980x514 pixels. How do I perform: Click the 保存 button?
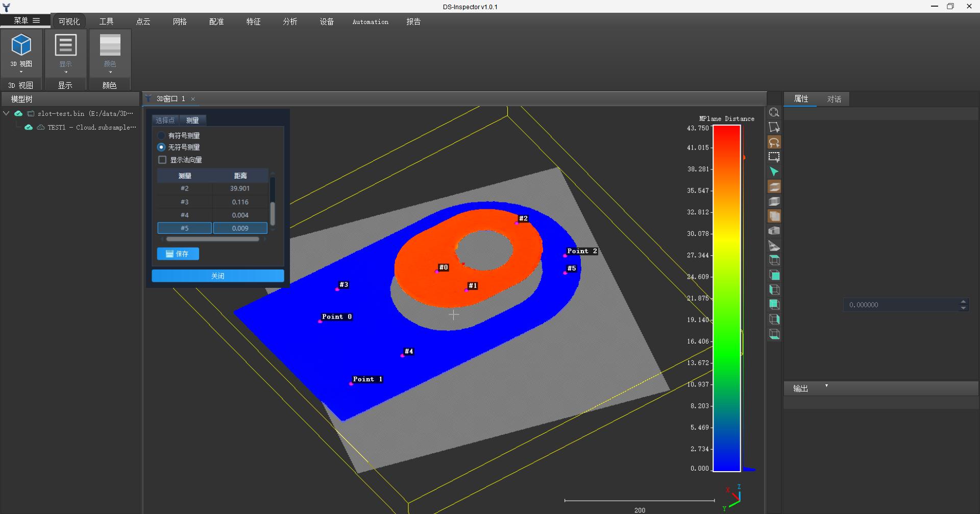click(178, 254)
